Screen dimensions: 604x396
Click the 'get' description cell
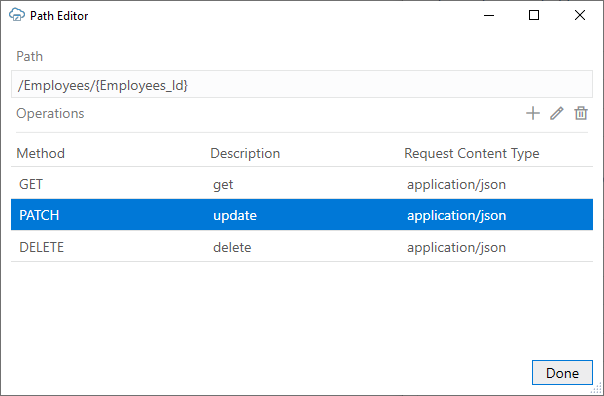(223, 185)
